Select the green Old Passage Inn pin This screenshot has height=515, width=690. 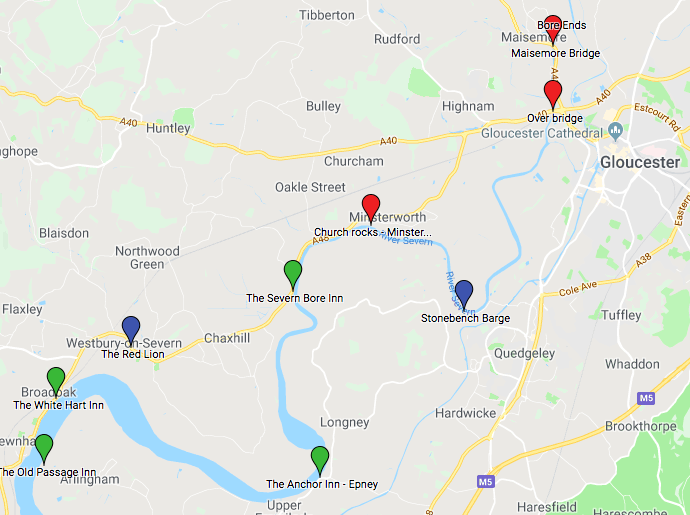click(x=44, y=448)
